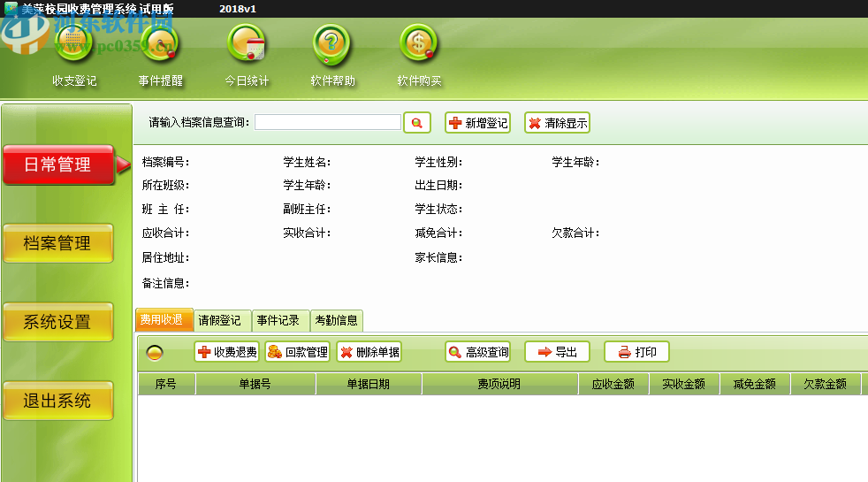Click the 学生姓名 label
This screenshot has width=868, height=482.
click(308, 163)
